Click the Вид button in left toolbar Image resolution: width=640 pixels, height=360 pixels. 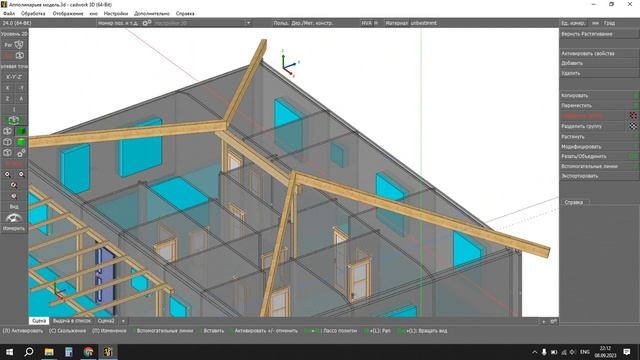(x=14, y=207)
